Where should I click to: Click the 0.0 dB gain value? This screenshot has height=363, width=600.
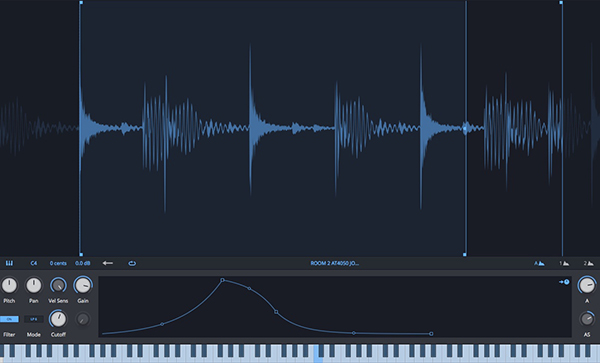click(x=83, y=263)
